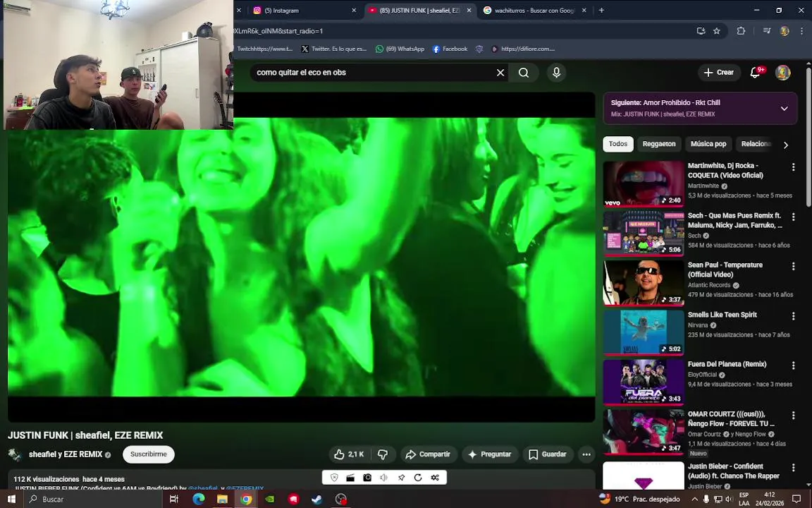Open options for Sech Que Mas Pues
This screenshot has height=508, width=812.
pos(793,217)
